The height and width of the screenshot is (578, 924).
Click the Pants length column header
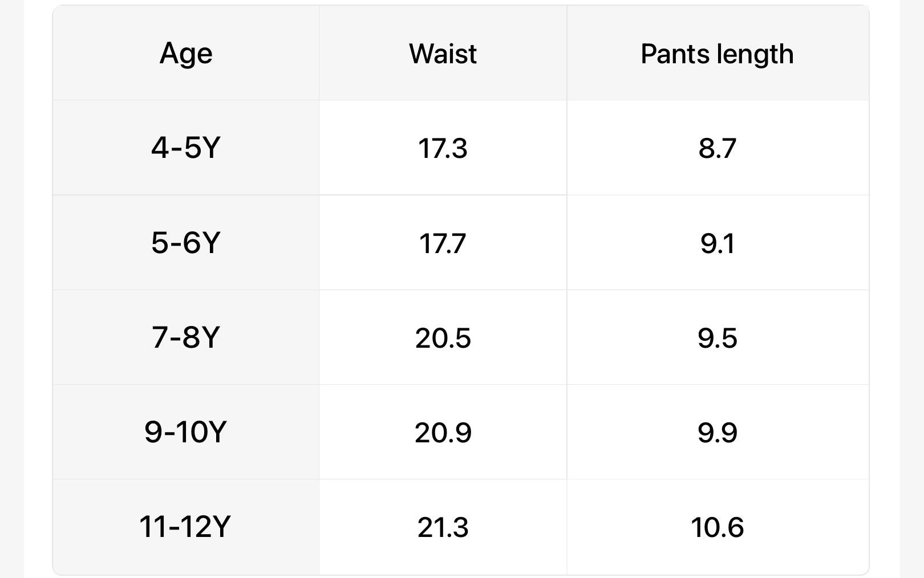(717, 54)
